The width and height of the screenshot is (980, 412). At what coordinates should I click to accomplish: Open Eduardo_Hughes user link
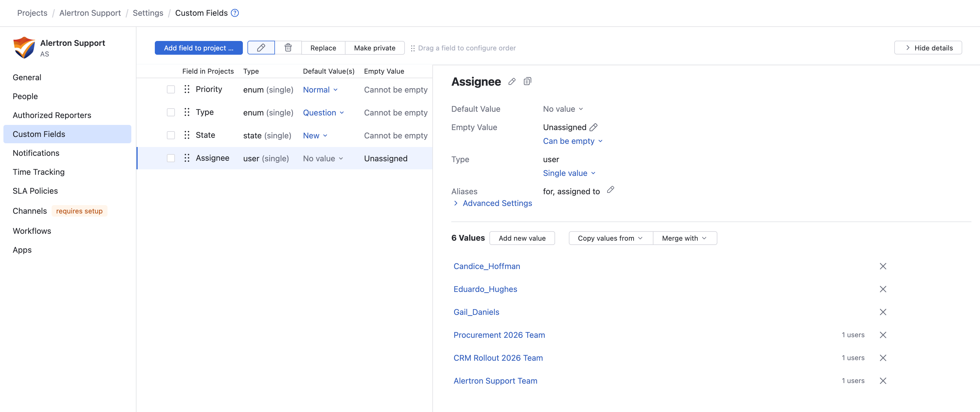click(485, 289)
